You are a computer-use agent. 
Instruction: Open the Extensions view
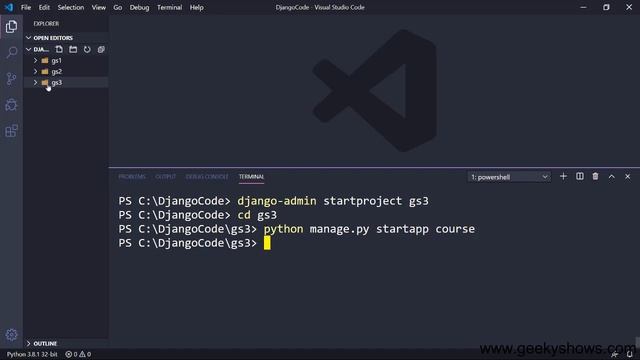[x=11, y=131]
